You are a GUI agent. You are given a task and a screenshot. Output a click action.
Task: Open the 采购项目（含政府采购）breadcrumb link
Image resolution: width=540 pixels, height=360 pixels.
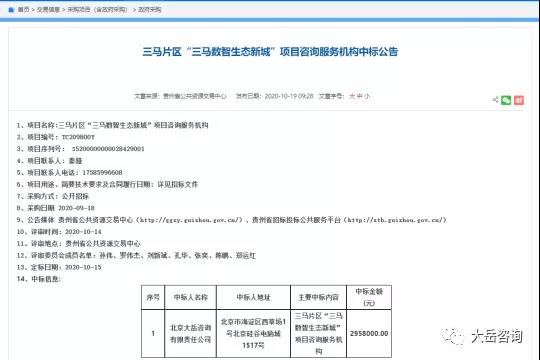point(97,10)
